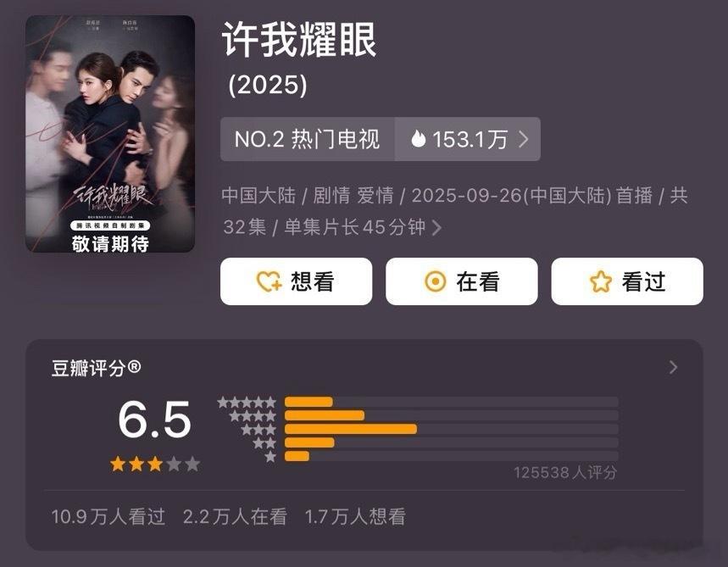Expand show info chevron after 45分钟
Image resolution: width=728 pixels, height=567 pixels.
point(436,227)
